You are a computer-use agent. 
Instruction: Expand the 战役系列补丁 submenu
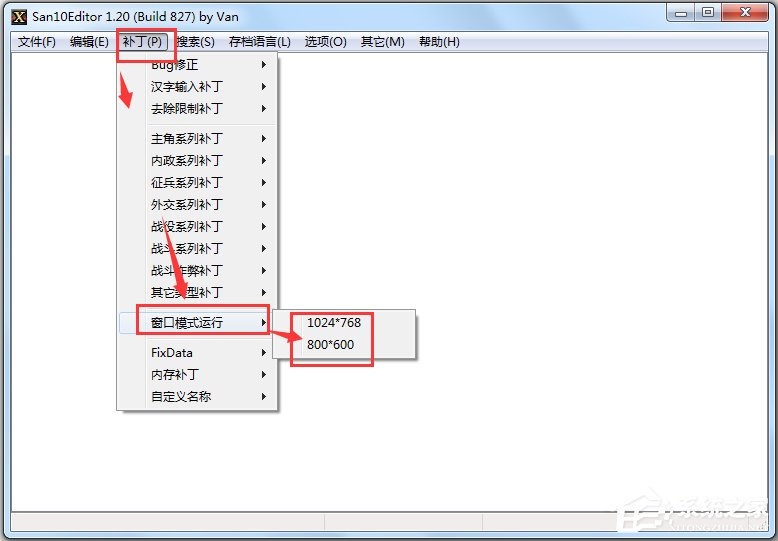197,226
